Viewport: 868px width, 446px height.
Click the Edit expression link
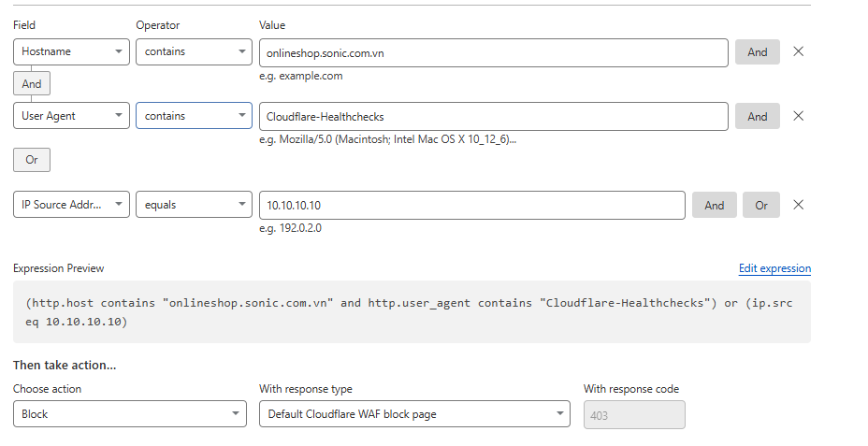pyautogui.click(x=774, y=268)
